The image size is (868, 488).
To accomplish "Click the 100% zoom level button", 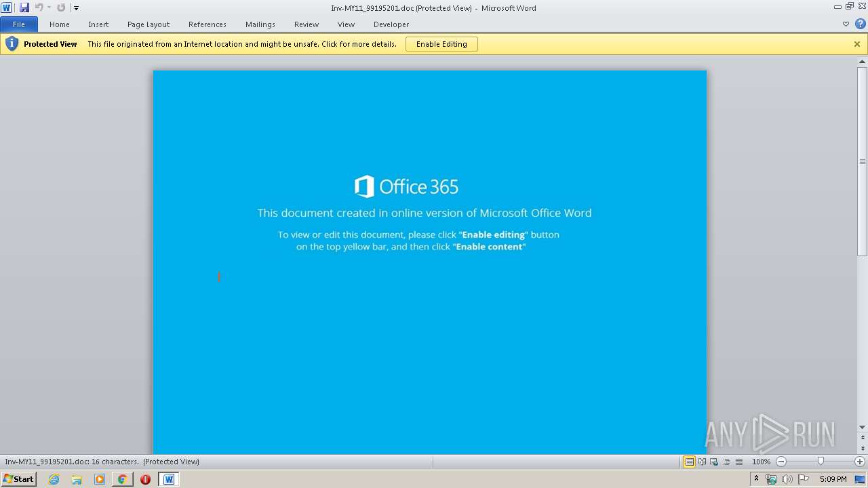I will (x=761, y=462).
